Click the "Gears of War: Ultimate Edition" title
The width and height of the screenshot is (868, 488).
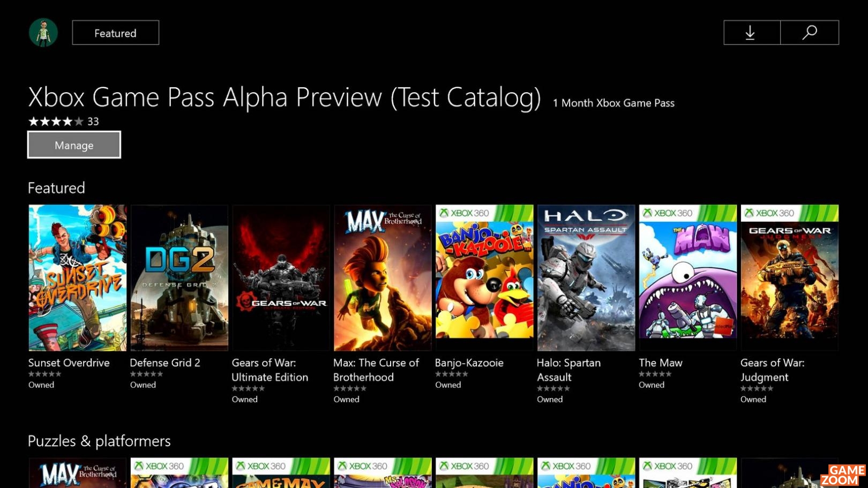click(x=270, y=370)
